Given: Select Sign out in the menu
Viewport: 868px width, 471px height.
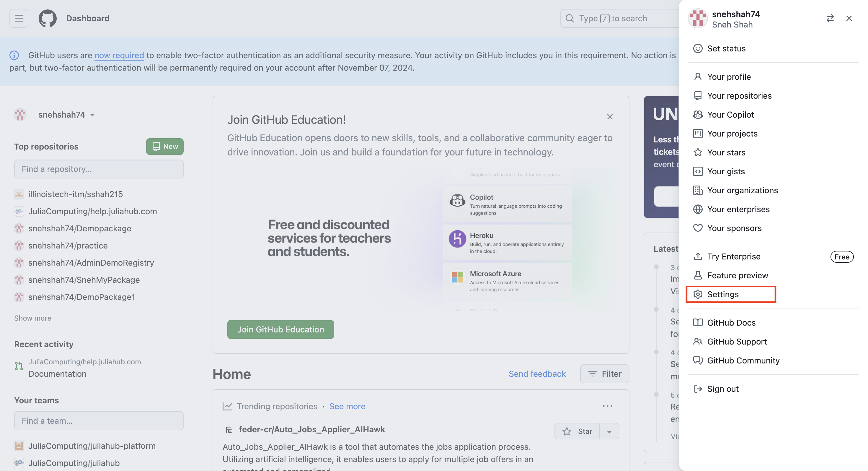Looking at the screenshot, I should click(x=773, y=389).
